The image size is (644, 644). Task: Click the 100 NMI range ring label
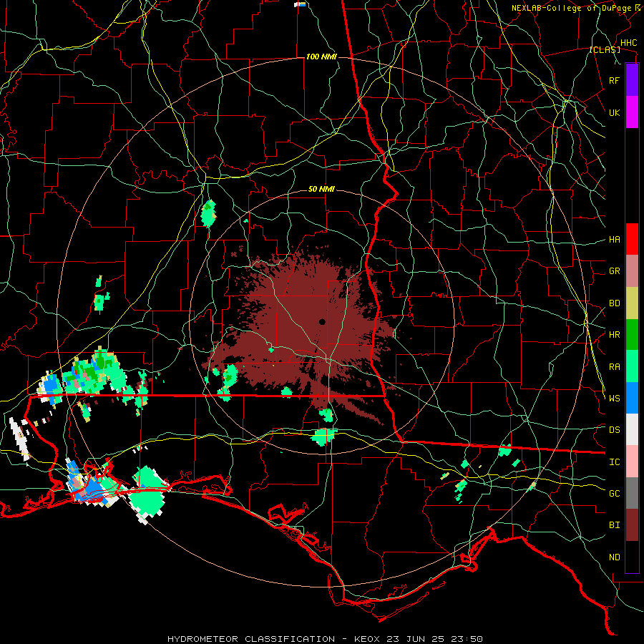point(321,57)
